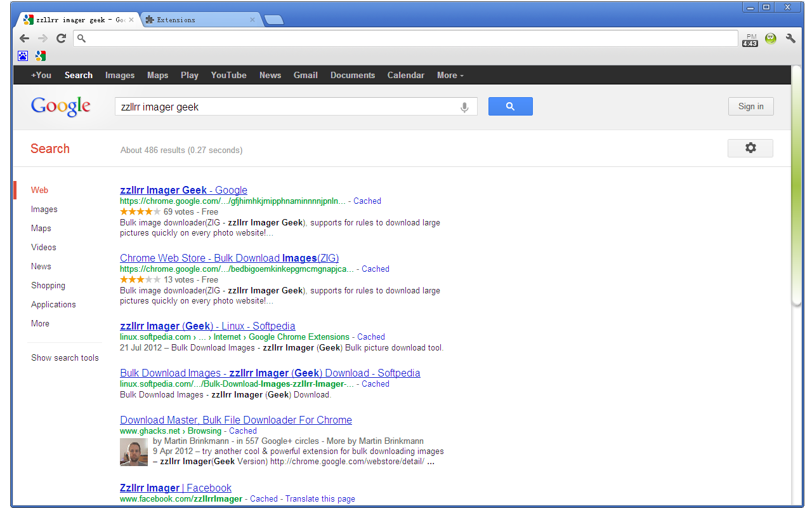Filter results by Shopping in sidebar
The image size is (812, 508).
pos(48,285)
